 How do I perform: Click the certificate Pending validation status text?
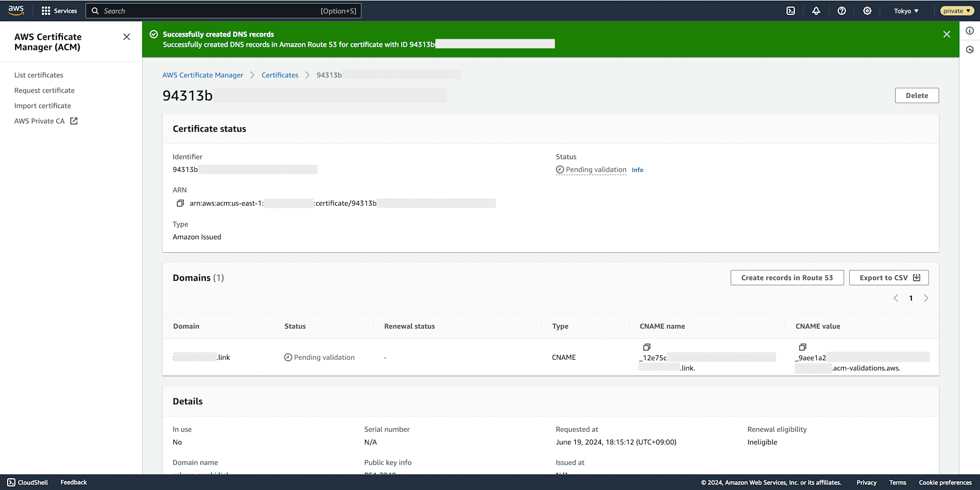(591, 170)
